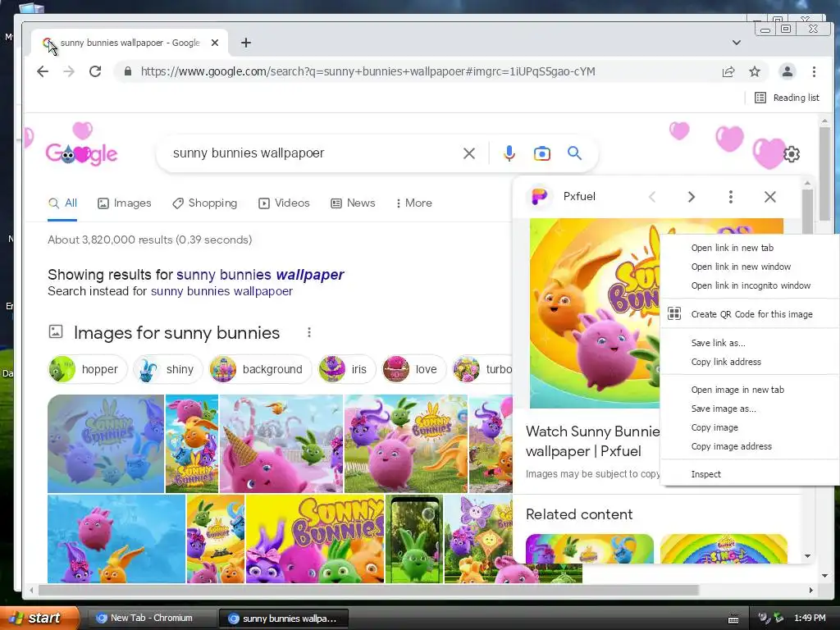
Task: Go back to the previous page
Action: click(x=43, y=71)
